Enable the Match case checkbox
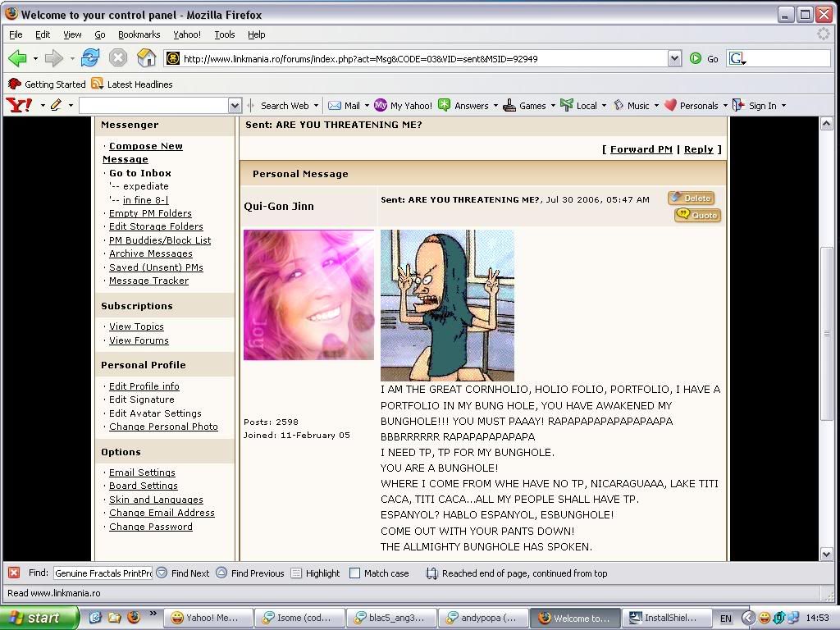The width and height of the screenshot is (840, 630). click(x=354, y=573)
